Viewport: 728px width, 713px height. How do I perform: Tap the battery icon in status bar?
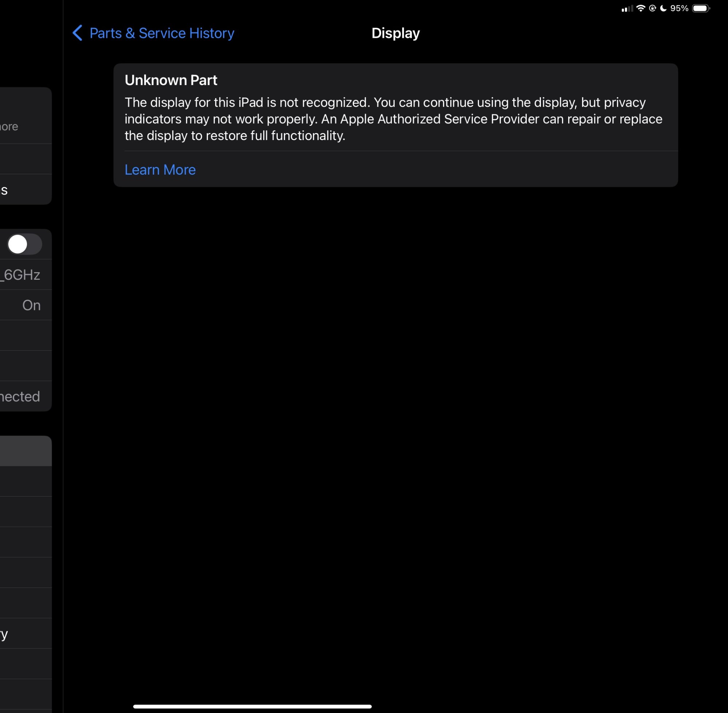click(700, 8)
